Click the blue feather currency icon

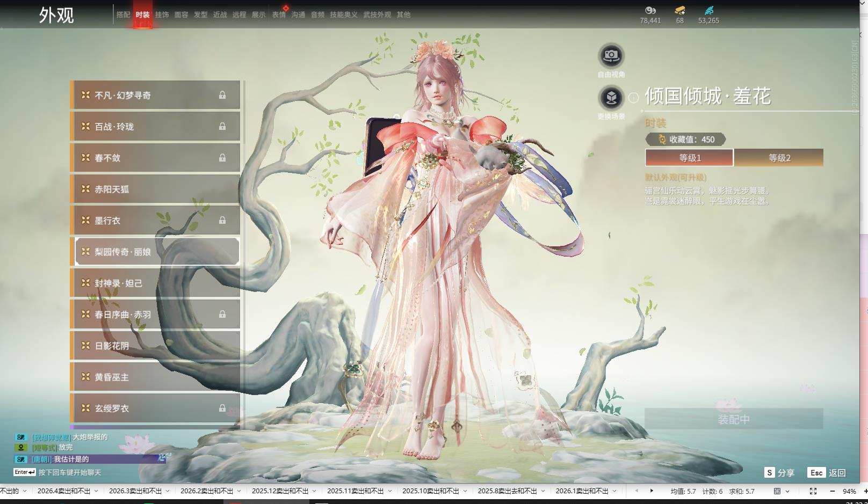click(709, 10)
